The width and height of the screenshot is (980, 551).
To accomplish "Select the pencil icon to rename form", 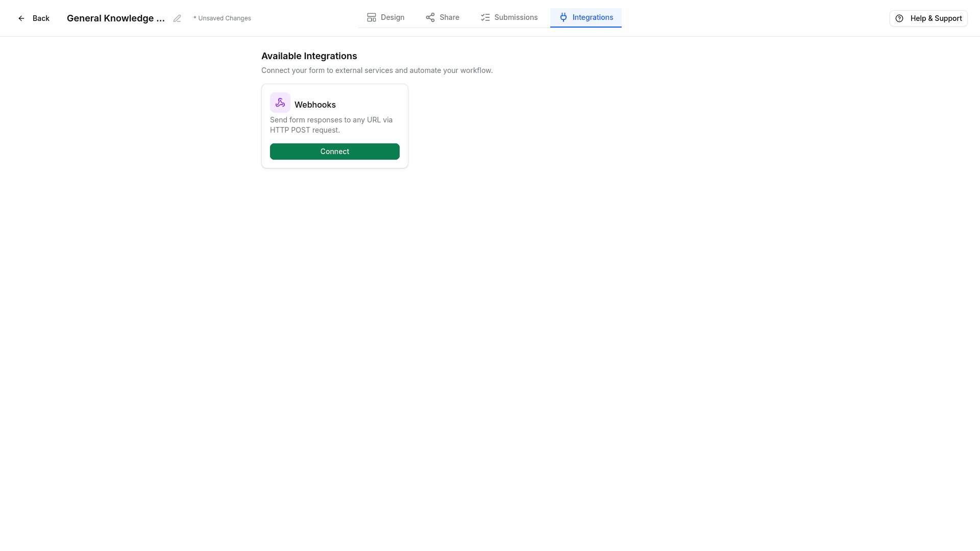I will coord(177,18).
